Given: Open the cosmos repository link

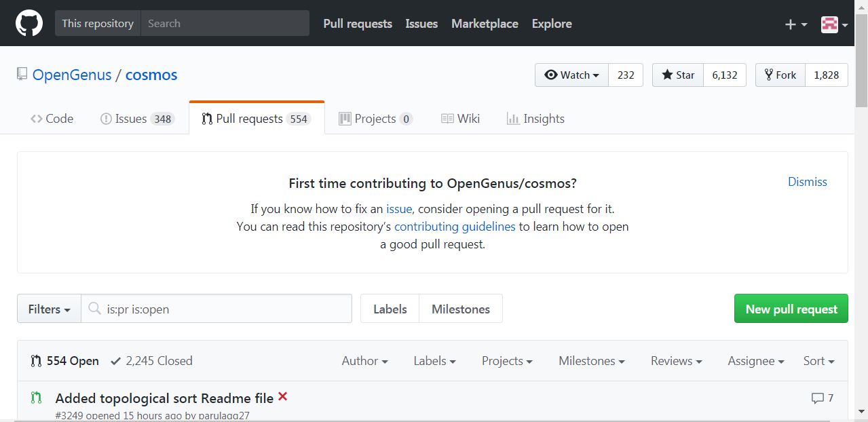Looking at the screenshot, I should point(151,75).
